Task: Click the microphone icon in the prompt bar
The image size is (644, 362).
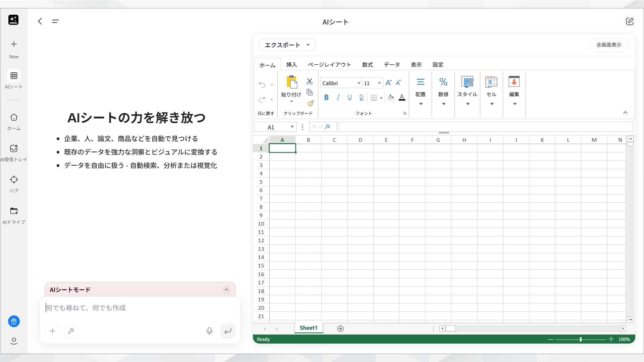Action: click(x=209, y=331)
